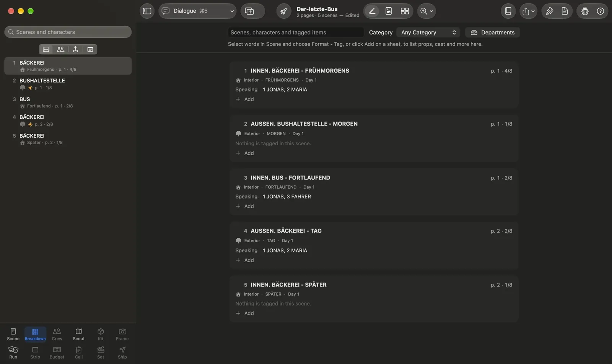The width and height of the screenshot is (612, 364).
Task: Open the Set clapperboard tab
Action: pyautogui.click(x=101, y=353)
